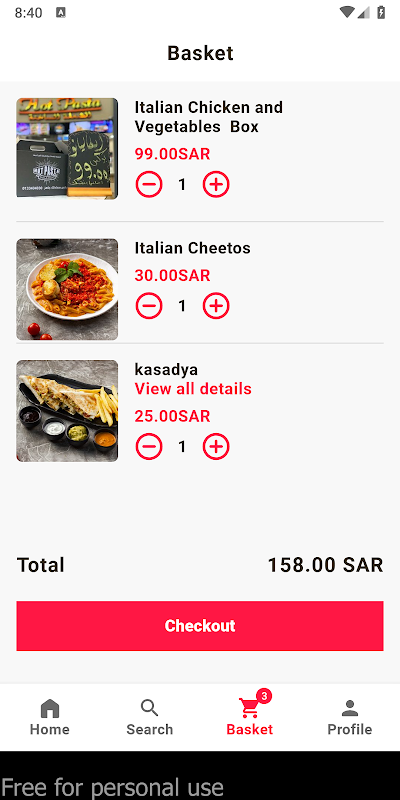Open View all details link for kasadya
This screenshot has width=400, height=800.
click(x=193, y=389)
